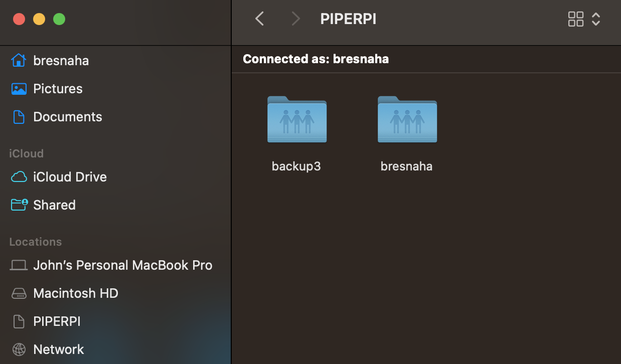Go forward with the right chevron
This screenshot has height=364, width=621.
coord(295,19)
